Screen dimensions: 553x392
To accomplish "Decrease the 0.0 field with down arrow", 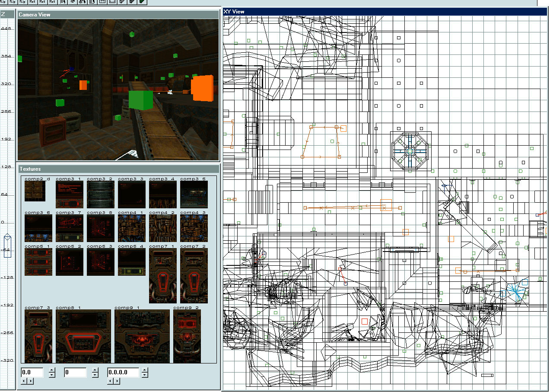I will 52,375.
